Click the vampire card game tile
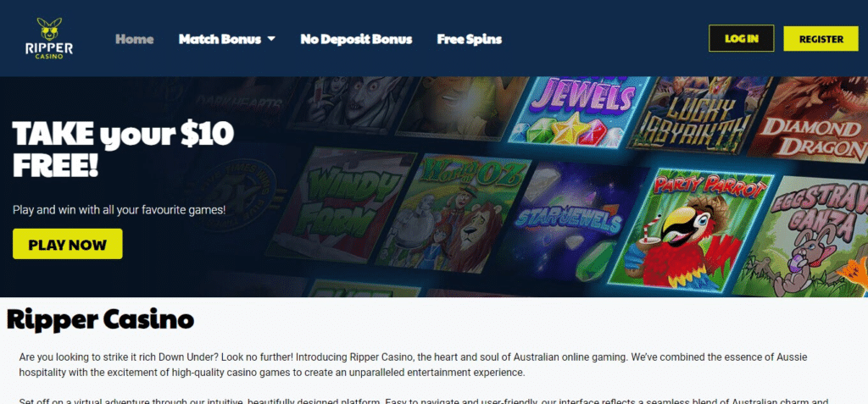 353,104
